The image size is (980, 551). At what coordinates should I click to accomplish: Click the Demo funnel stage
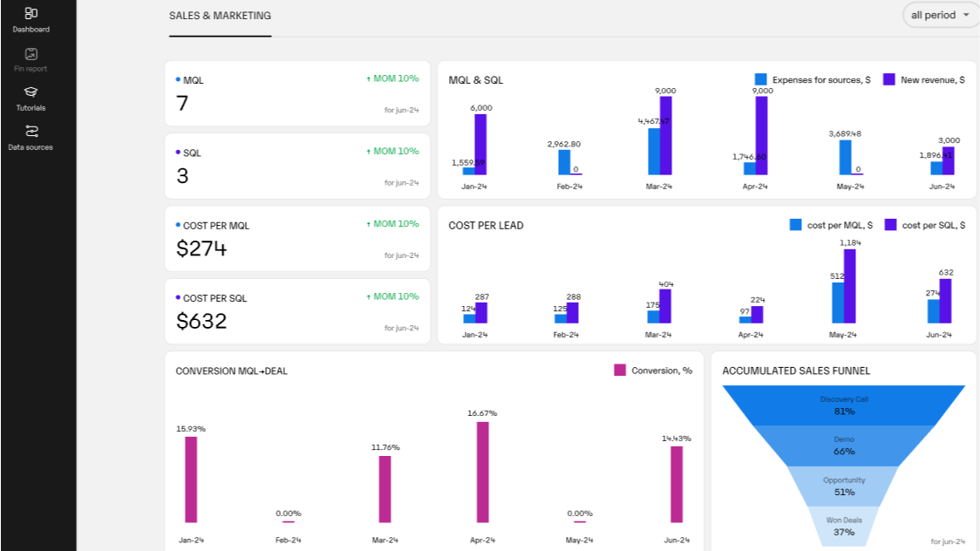[x=843, y=446]
